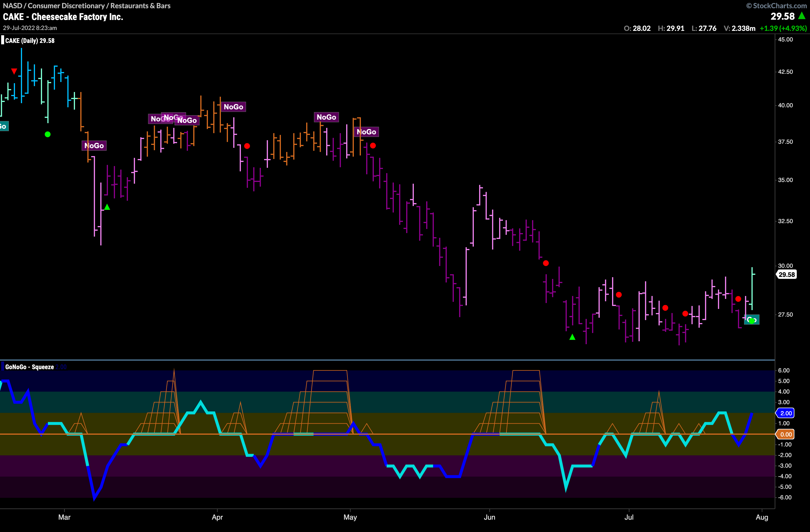Click the first red dot in July

click(x=665, y=308)
